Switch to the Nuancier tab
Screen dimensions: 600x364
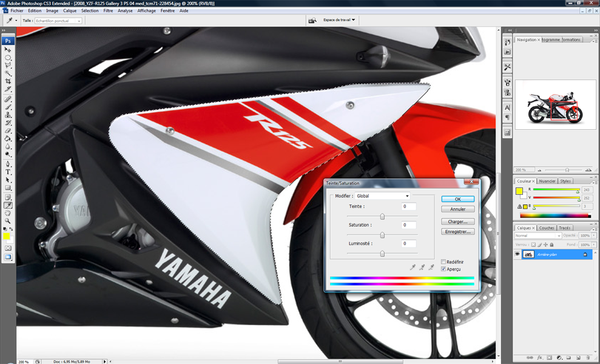tap(547, 181)
